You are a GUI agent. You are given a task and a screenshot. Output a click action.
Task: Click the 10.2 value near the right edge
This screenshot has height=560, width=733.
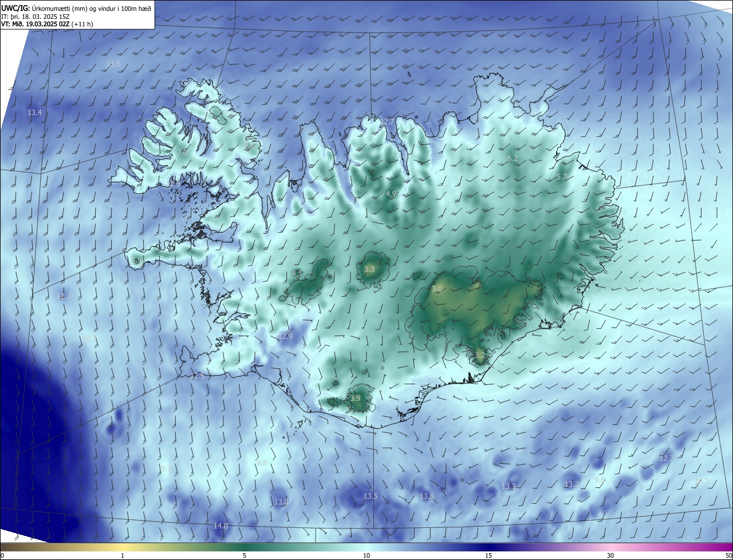point(702,482)
